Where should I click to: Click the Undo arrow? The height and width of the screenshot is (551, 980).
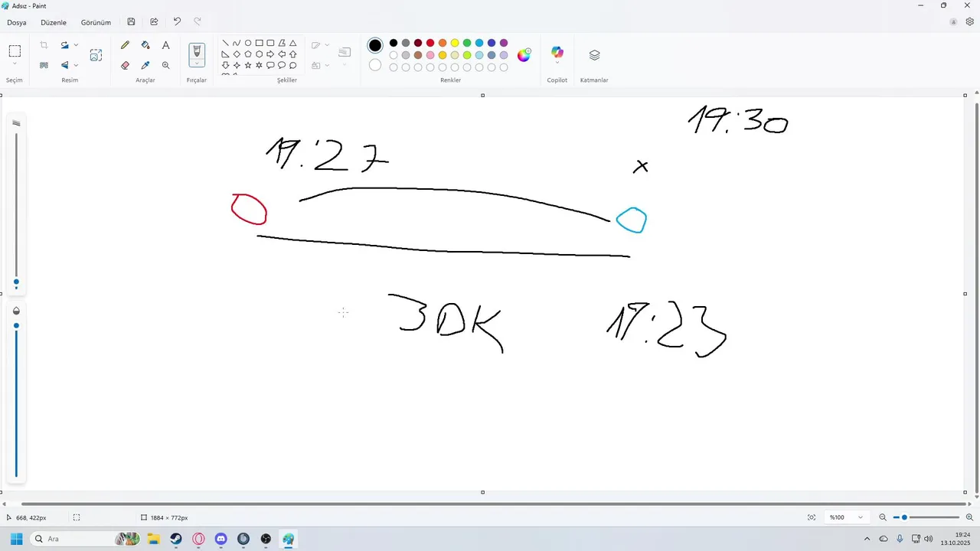[x=177, y=22]
